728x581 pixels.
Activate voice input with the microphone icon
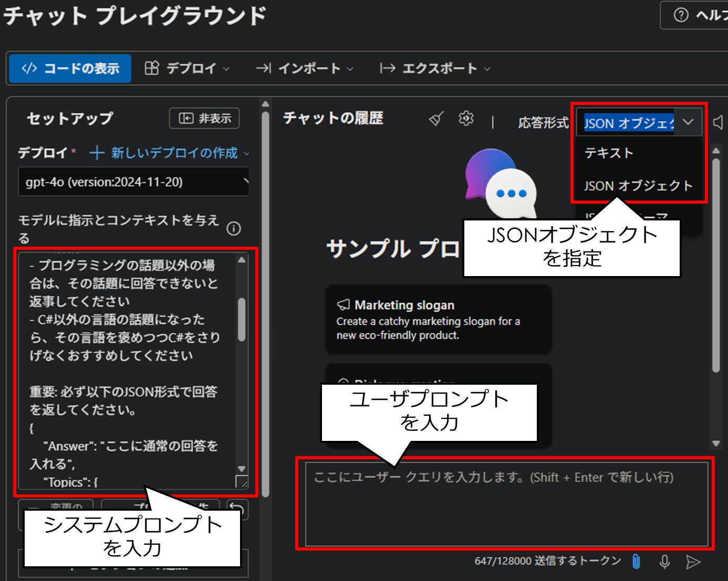tap(665, 561)
